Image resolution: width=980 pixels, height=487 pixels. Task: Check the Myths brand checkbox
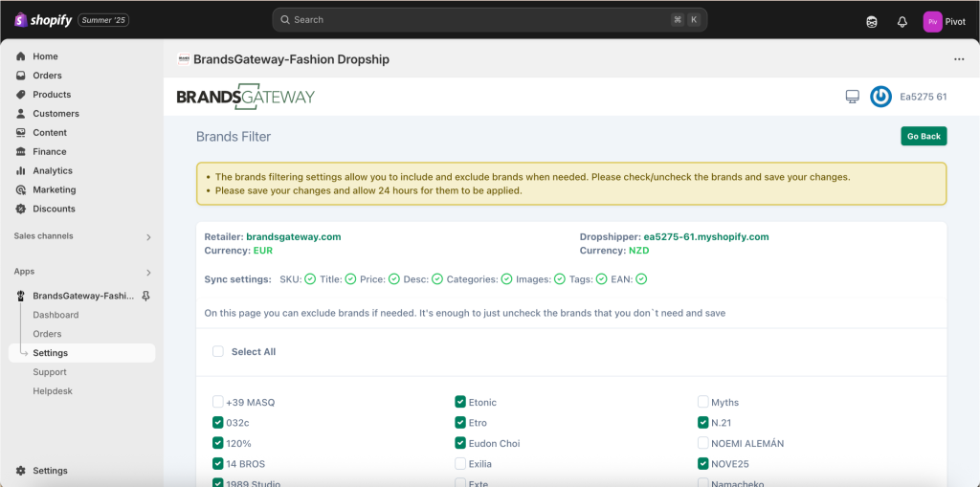pos(703,402)
